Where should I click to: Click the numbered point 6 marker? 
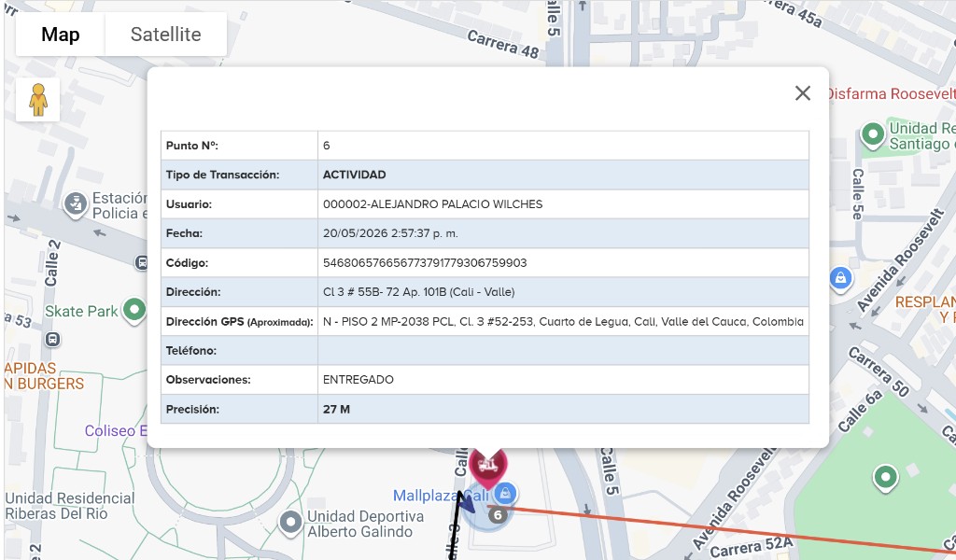click(498, 515)
